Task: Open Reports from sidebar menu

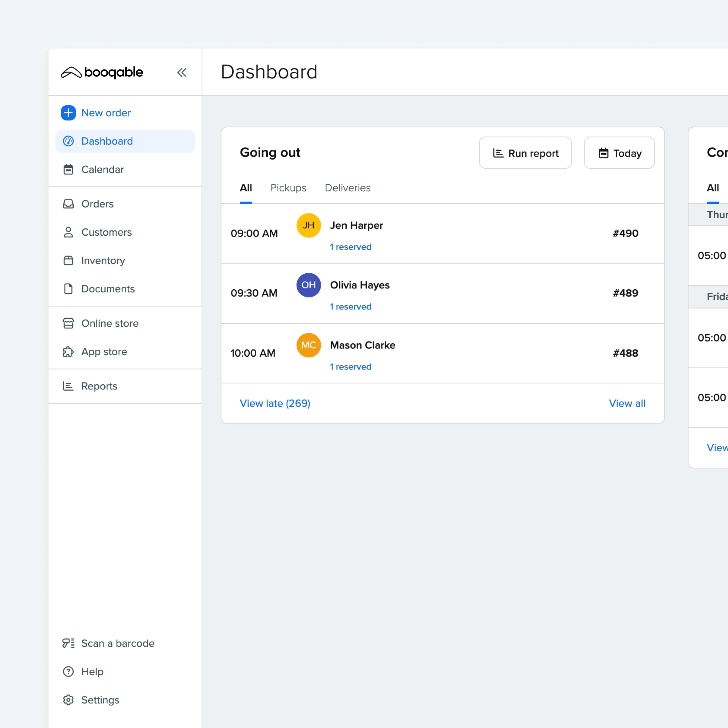Action: click(99, 386)
